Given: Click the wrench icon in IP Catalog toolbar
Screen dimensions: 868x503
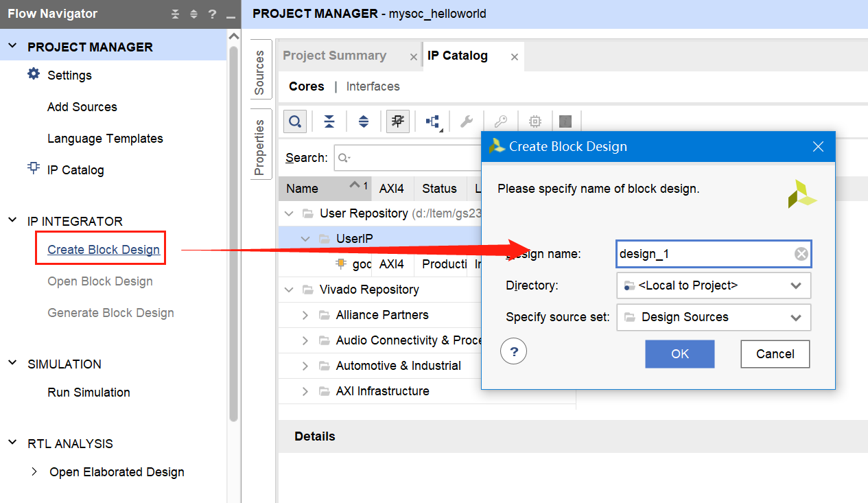Looking at the screenshot, I should [467, 121].
